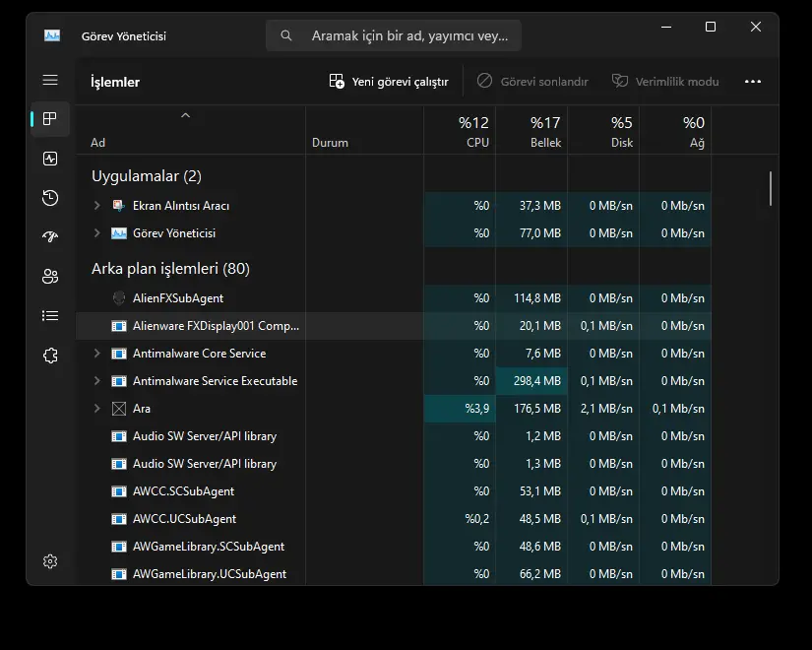Expand Antimalware Service Executable row
812x650 pixels.
96,380
